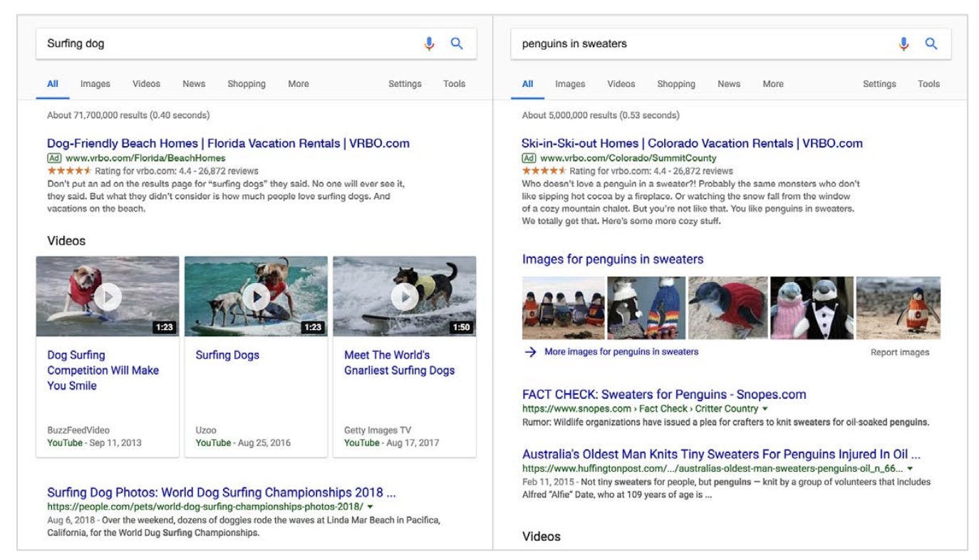Click the microphone icon in the Surfing dog search
This screenshot has height=560, width=979.
[429, 43]
